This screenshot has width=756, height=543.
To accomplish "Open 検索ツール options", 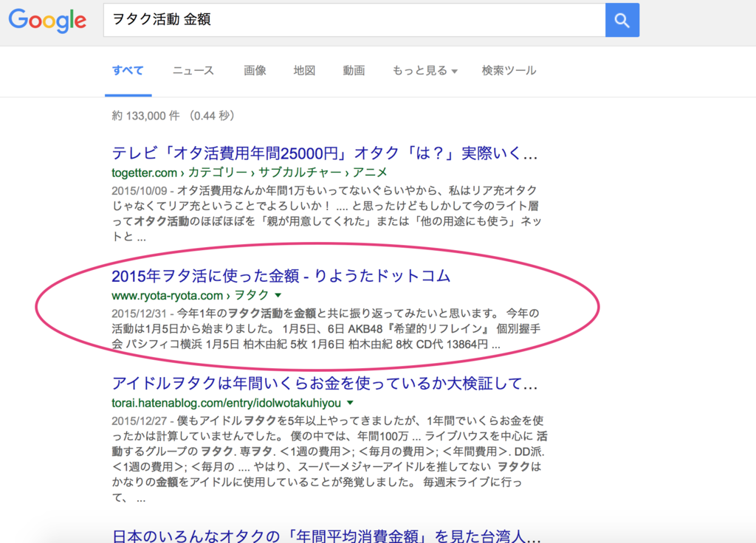I will [x=509, y=71].
